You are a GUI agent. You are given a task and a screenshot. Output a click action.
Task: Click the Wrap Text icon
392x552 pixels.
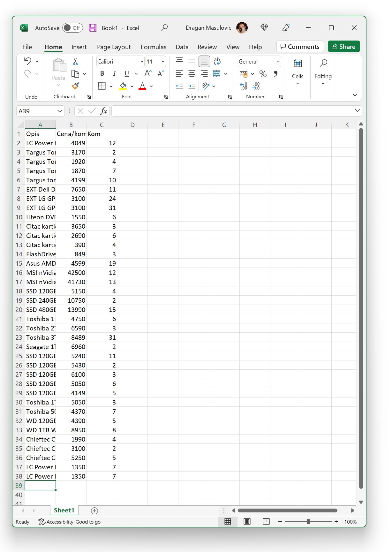(217, 61)
